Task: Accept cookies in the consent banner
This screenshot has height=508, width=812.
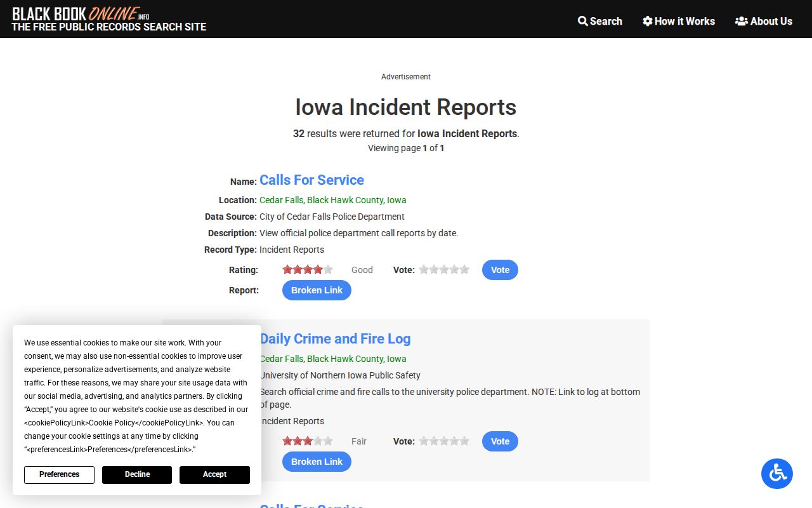Action: pyautogui.click(x=214, y=474)
